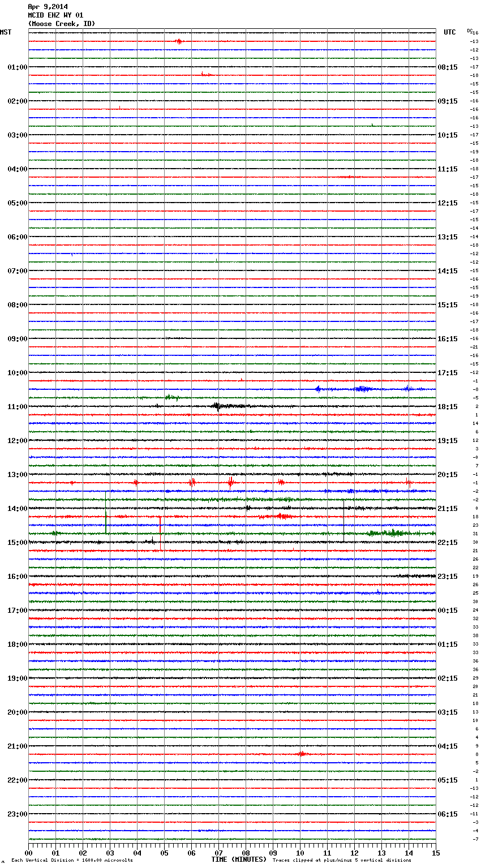The width and height of the screenshot is (481, 868).
Task: Select minute tick "05" on bottom axis
Action: pos(164,853)
